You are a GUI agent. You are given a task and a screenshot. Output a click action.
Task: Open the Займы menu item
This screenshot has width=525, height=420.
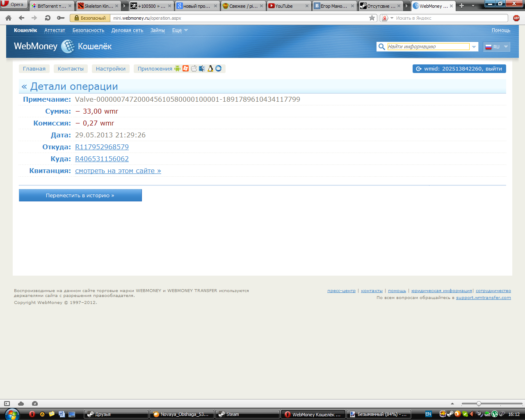click(x=157, y=30)
